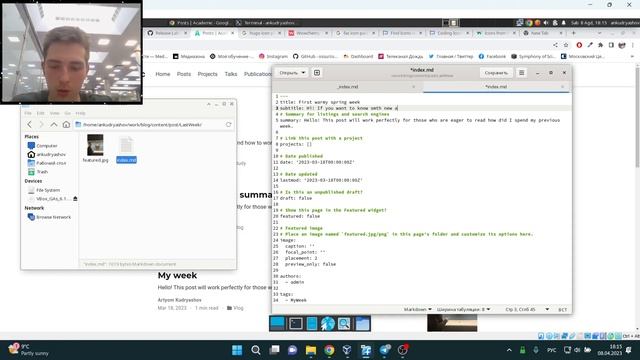Open the browser extensions puzzle icon
The width and height of the screenshot is (640, 360).
[x=600, y=45]
